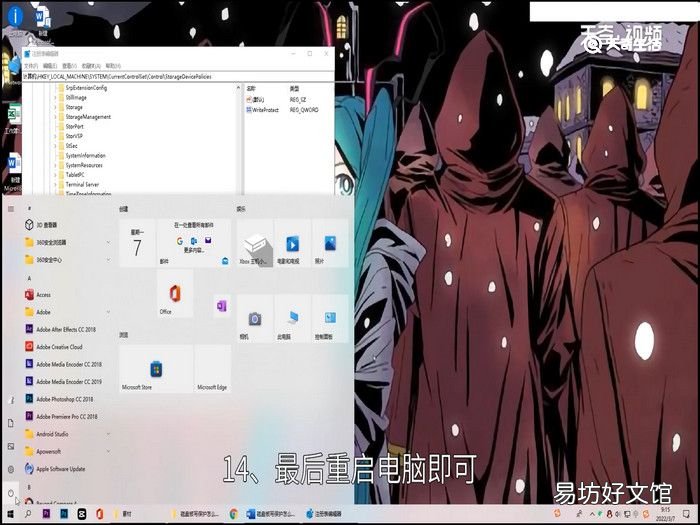The width and height of the screenshot is (700, 525).
Task: Click the Windows Start button on taskbar
Action: pyautogui.click(x=10, y=514)
